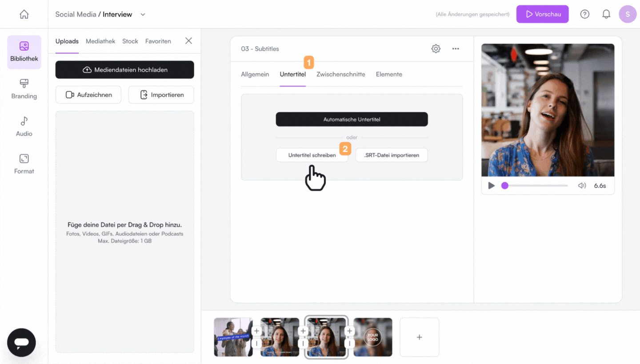This screenshot has height=364, width=640.
Task: Select the Untertitel tab
Action: coord(293,75)
